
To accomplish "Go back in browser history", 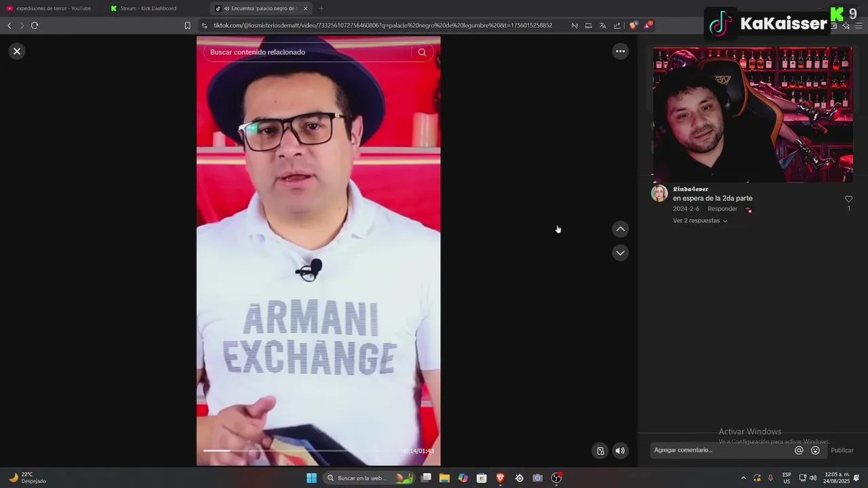I will (9, 25).
